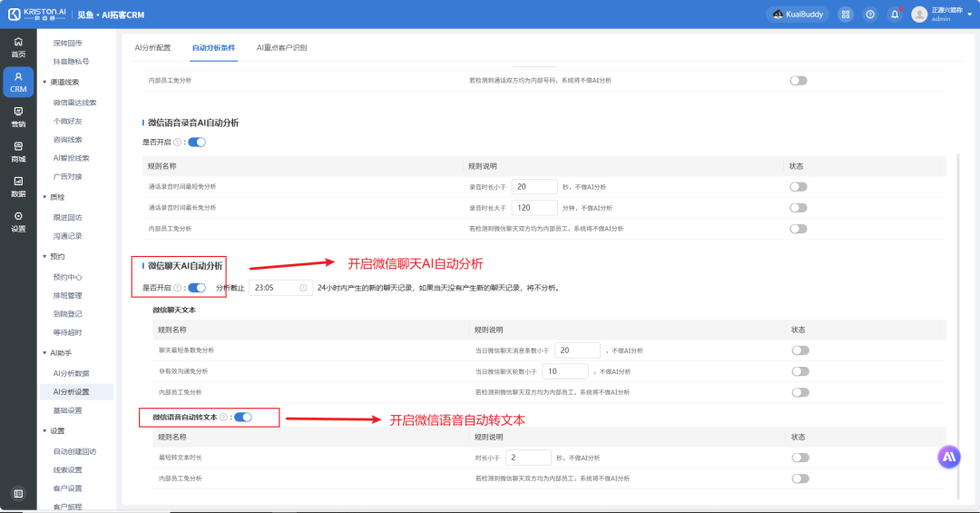
Task: Open the 数据 data sidebar icon
Action: click(18, 187)
